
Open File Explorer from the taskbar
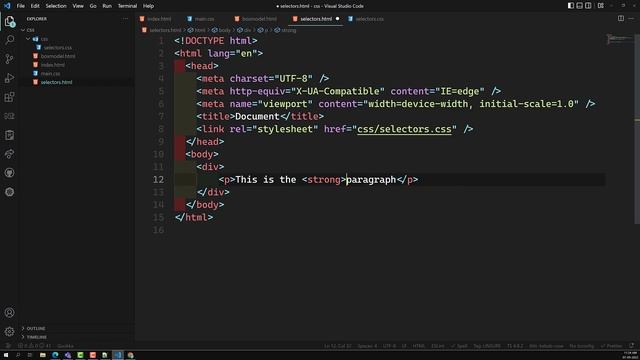click(x=42, y=355)
